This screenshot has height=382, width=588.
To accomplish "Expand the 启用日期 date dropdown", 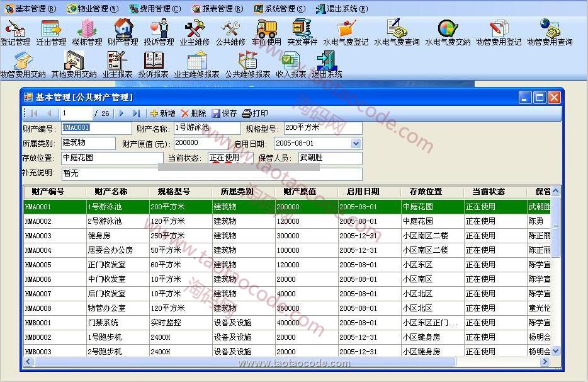I will point(356,144).
